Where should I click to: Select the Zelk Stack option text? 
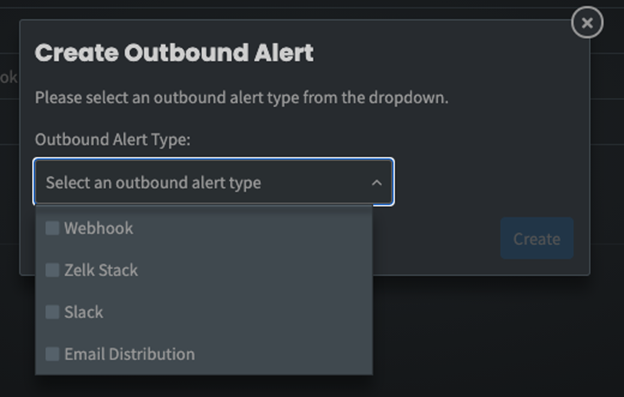click(x=101, y=270)
